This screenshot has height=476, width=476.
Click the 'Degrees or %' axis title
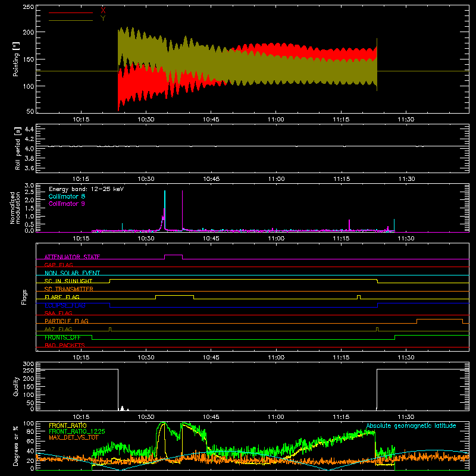pos(16,446)
